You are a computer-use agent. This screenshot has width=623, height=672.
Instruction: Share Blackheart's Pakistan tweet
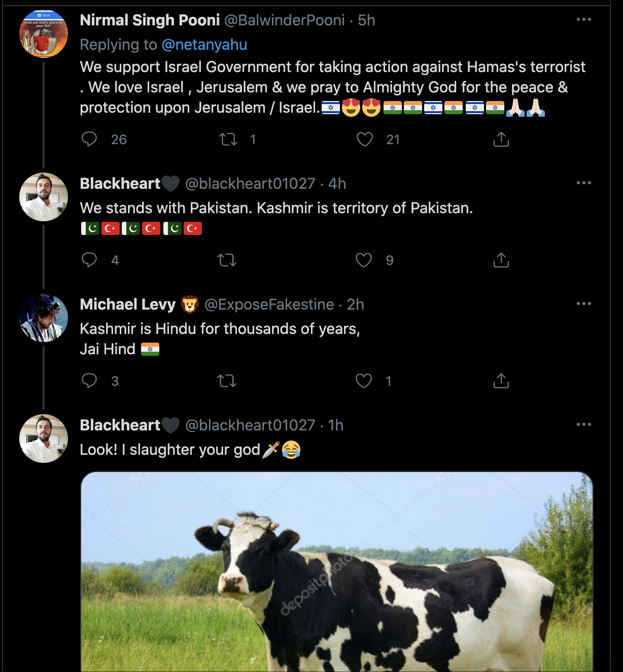point(501,260)
